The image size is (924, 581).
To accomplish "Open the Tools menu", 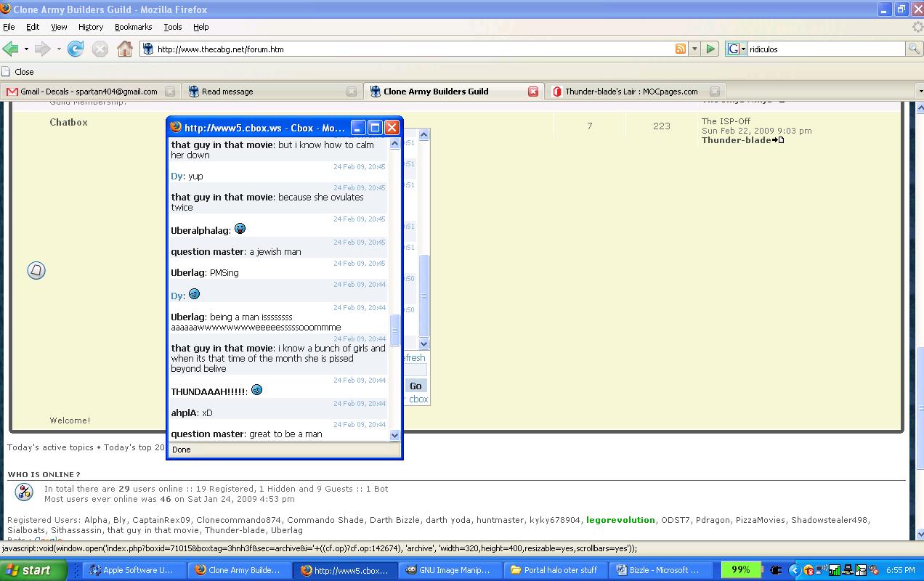I will pos(173,27).
